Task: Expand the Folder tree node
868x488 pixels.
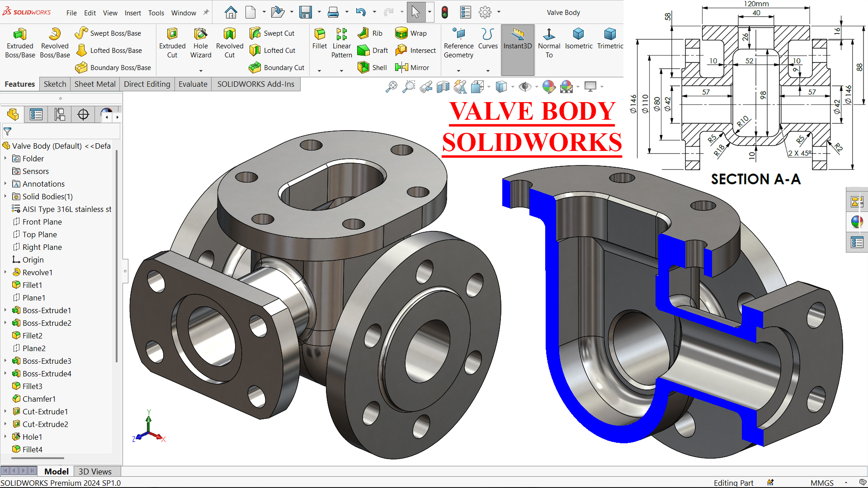Action: pos(5,159)
